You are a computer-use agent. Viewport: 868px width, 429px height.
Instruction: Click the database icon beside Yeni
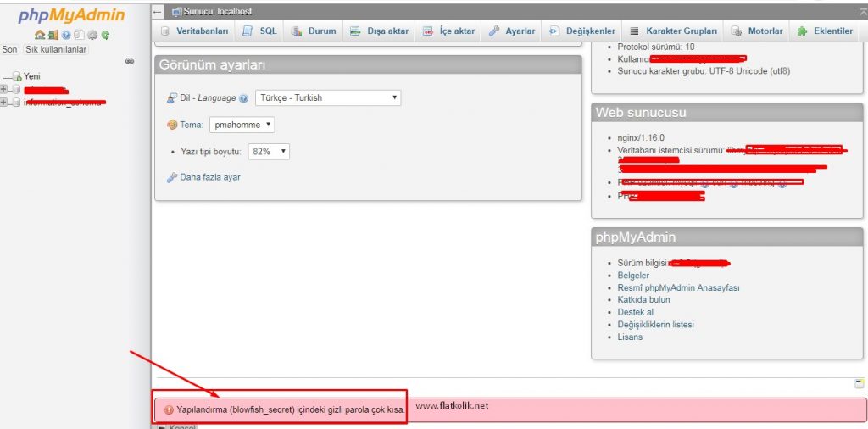click(x=17, y=76)
